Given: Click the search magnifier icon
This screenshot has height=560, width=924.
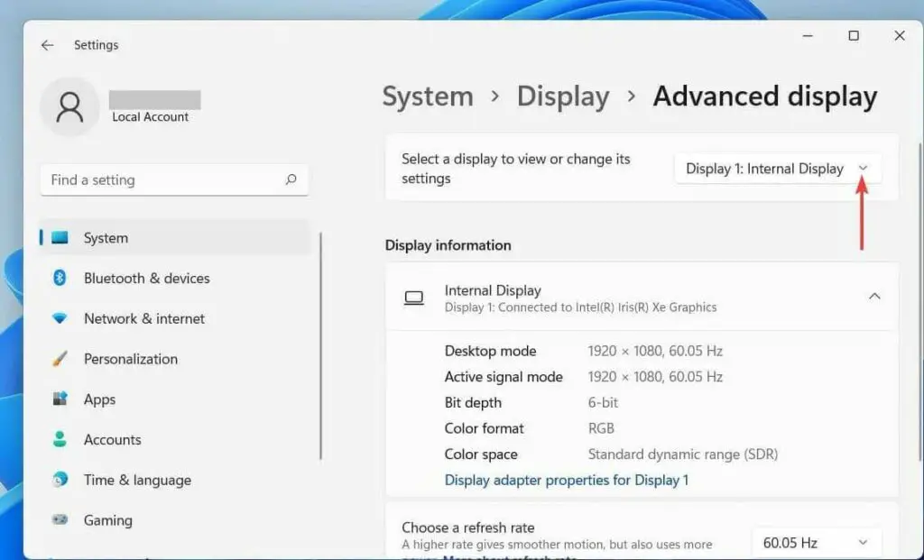Looking at the screenshot, I should (291, 179).
